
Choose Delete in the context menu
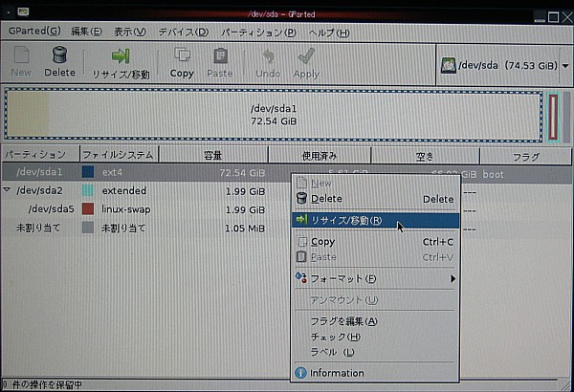pyautogui.click(x=375, y=199)
